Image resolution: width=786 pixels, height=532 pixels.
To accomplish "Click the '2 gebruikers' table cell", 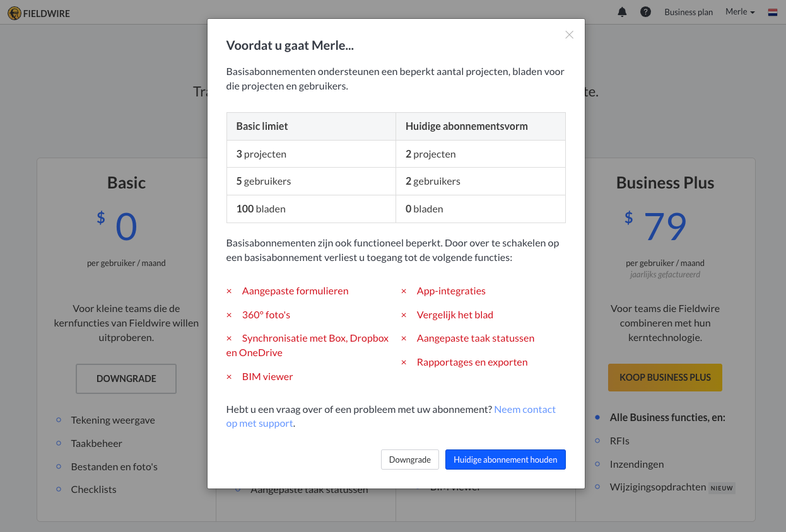I will 481,181.
